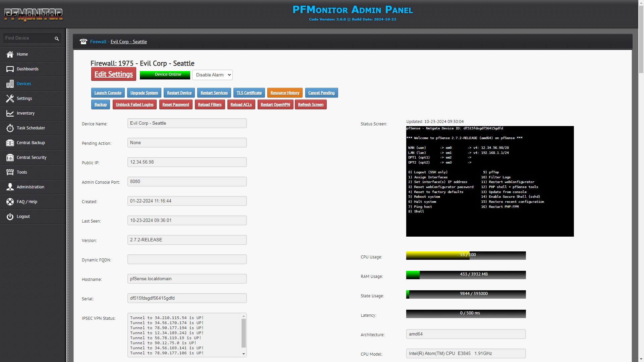This screenshot has width=644, height=362.
Task: Click the Devices building icon
Action: click(x=10, y=84)
